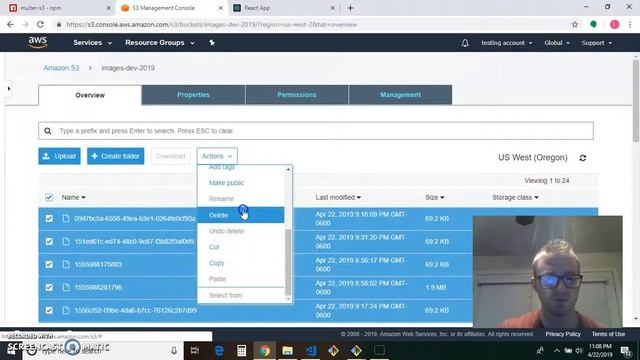The height and width of the screenshot is (360, 640).
Task: Uncheck the 1555988281796 file checkbox
Action: pyautogui.click(x=49, y=287)
